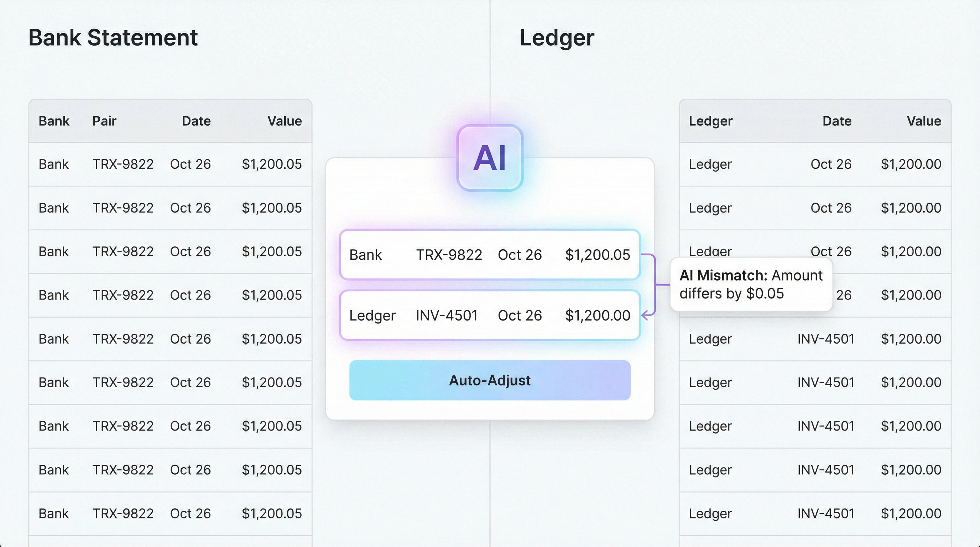Sort Ledger table by Value header
Screen dimensions: 980x547
(x=924, y=121)
